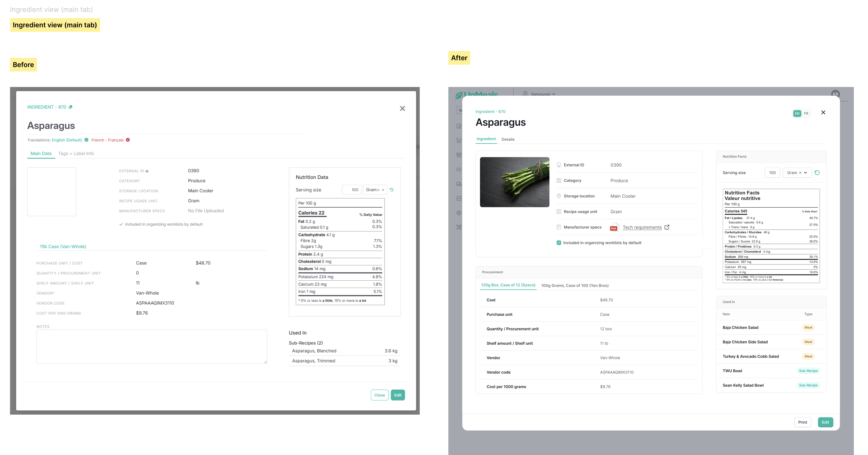Screen dimensions: 868x455
Task: Switch language to FR
Action: point(806,114)
